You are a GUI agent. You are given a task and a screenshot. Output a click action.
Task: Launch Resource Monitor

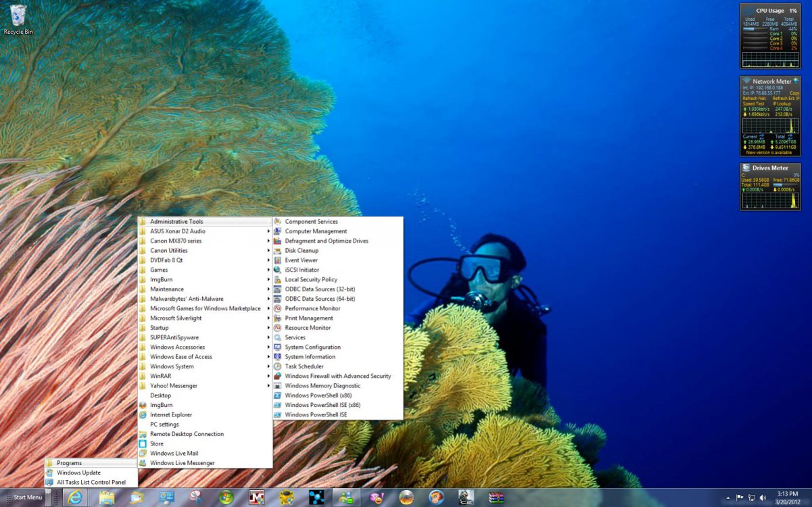[337, 328]
